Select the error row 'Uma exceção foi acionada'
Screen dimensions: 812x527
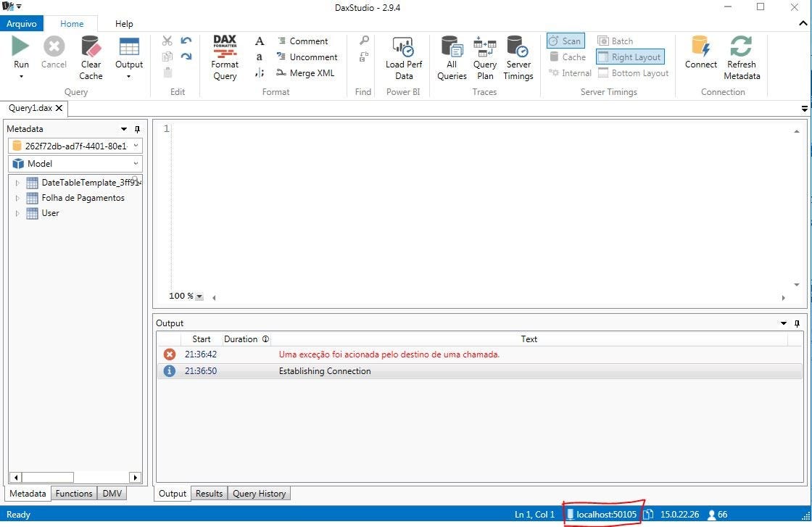coord(479,354)
